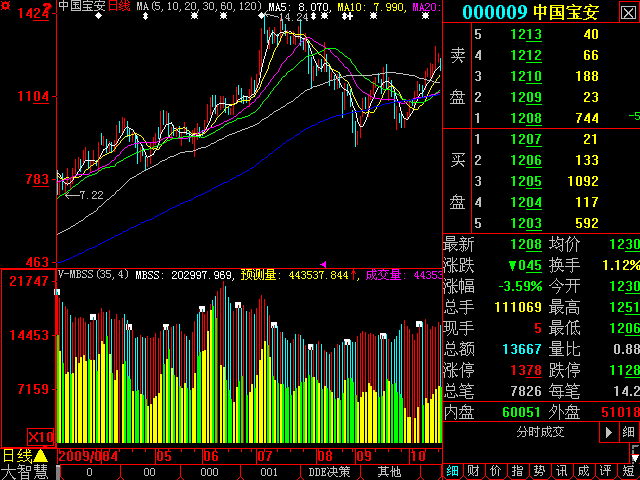This screenshot has height=480, width=640.
Task: Click the red 日线 label in the chart header
Action: (x=119, y=6)
